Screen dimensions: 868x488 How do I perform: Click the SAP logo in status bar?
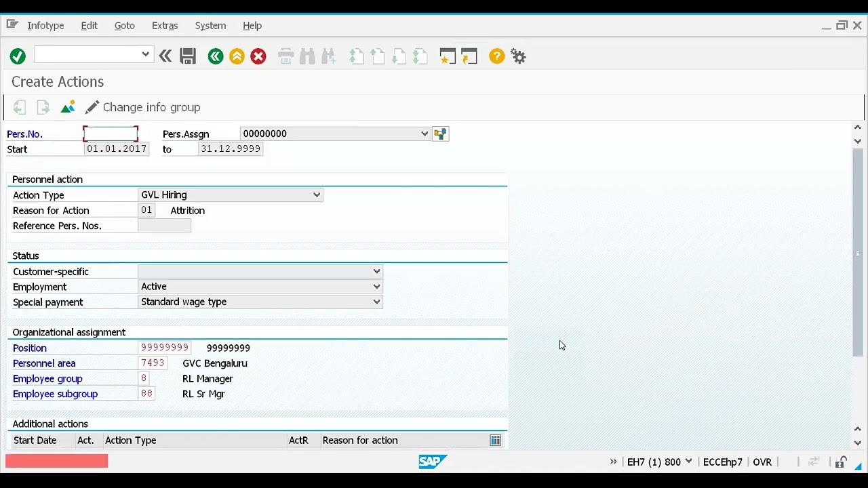click(x=433, y=462)
